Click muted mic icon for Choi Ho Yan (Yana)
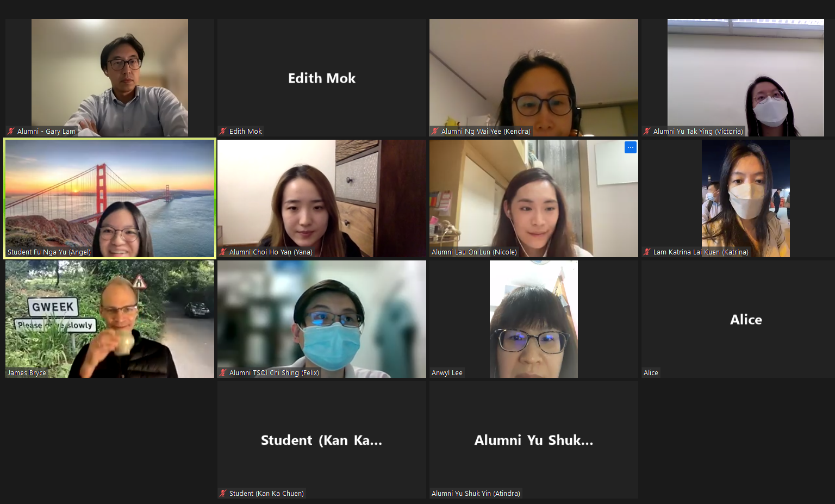835x504 pixels. 223,252
